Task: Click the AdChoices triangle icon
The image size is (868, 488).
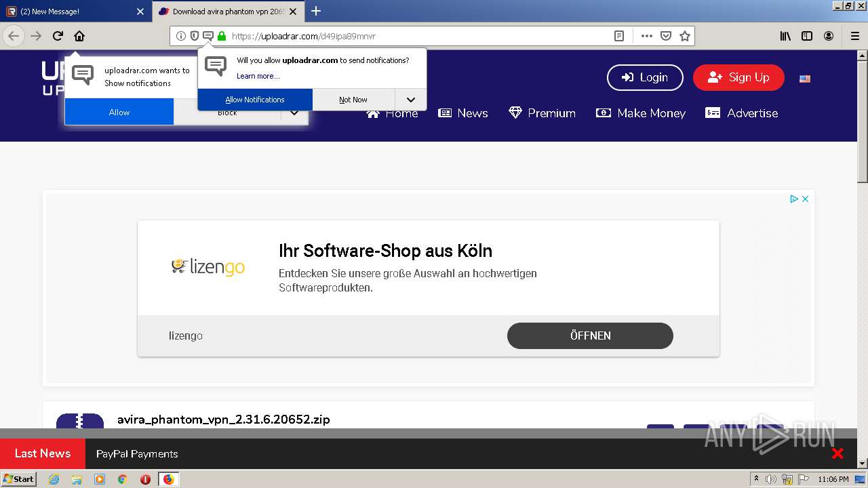Action: coord(793,199)
